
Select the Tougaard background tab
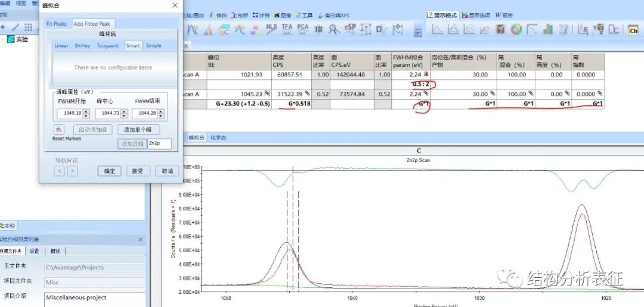click(107, 45)
